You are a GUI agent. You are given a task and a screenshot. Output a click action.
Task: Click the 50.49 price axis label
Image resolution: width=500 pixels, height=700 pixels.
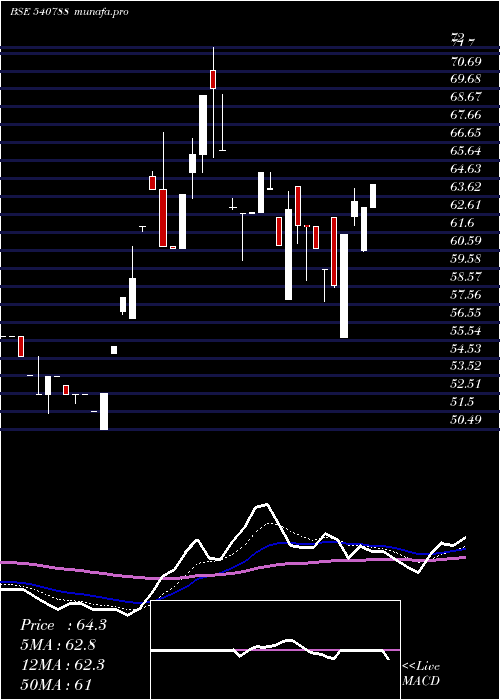tap(466, 420)
